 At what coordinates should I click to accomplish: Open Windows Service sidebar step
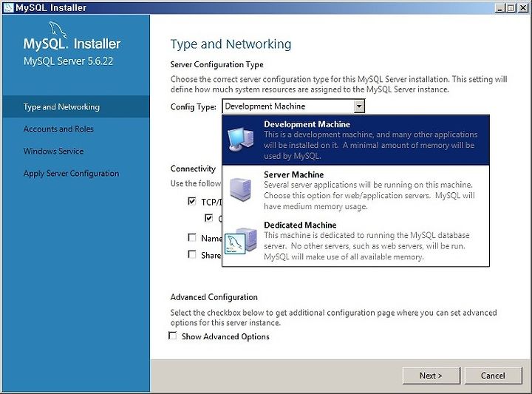(53, 151)
